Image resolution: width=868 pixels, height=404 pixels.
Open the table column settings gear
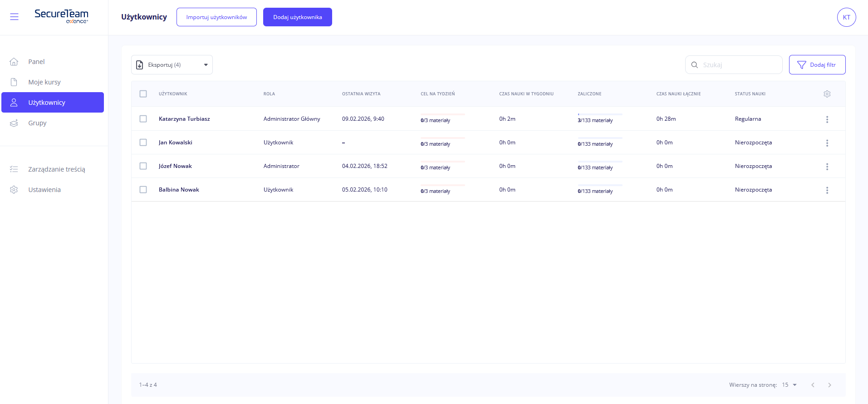827,94
